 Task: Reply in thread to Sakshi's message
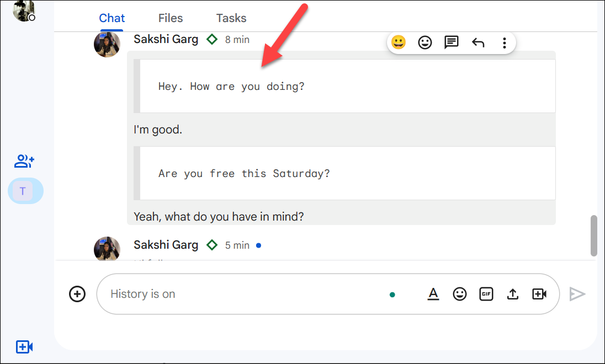tap(451, 42)
